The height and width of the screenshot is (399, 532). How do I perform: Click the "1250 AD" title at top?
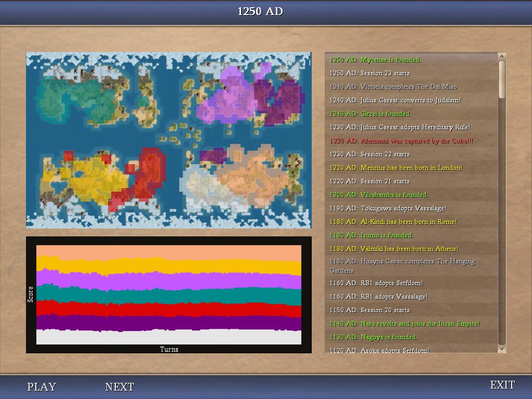260,11
